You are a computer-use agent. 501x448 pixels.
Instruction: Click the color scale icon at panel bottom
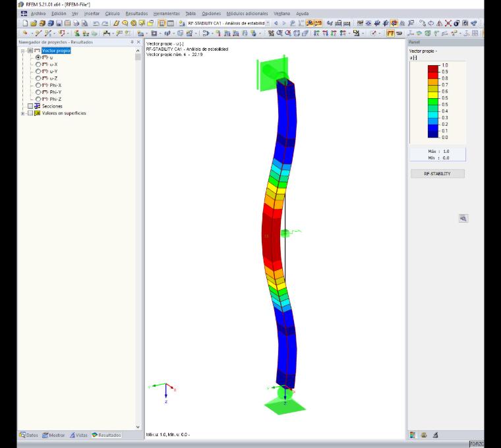[413, 435]
